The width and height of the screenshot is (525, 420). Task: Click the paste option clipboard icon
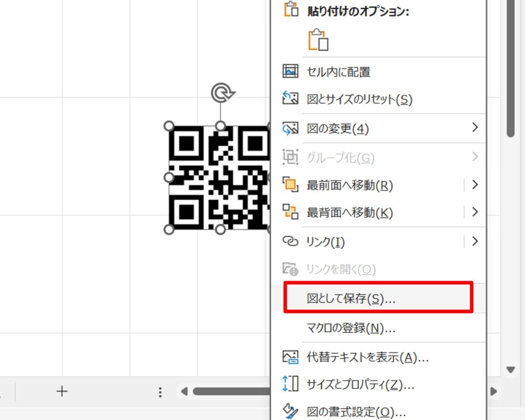(318, 40)
